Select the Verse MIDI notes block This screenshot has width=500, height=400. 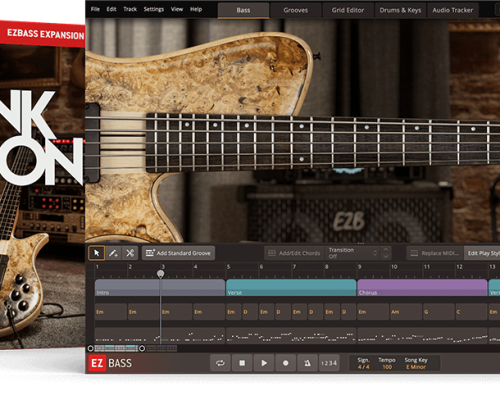click(291, 335)
